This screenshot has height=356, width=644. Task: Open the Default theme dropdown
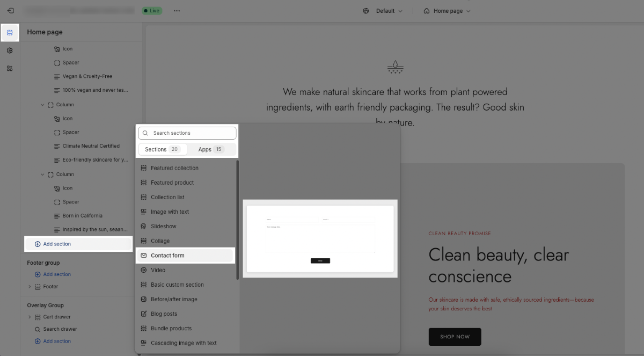(382, 11)
